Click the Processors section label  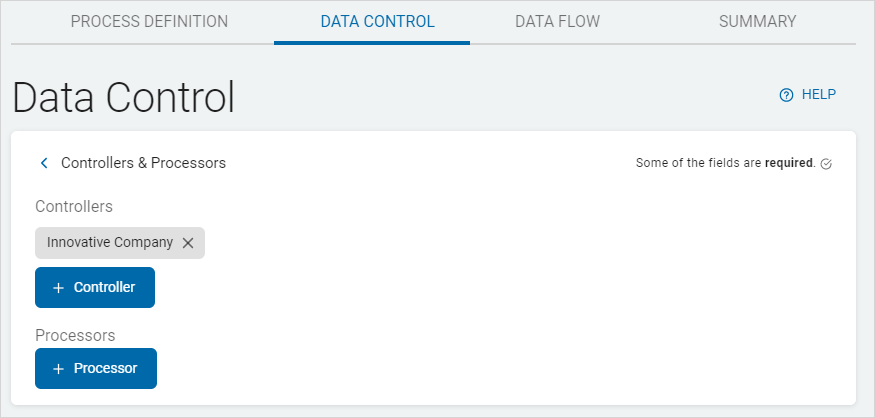pos(75,335)
